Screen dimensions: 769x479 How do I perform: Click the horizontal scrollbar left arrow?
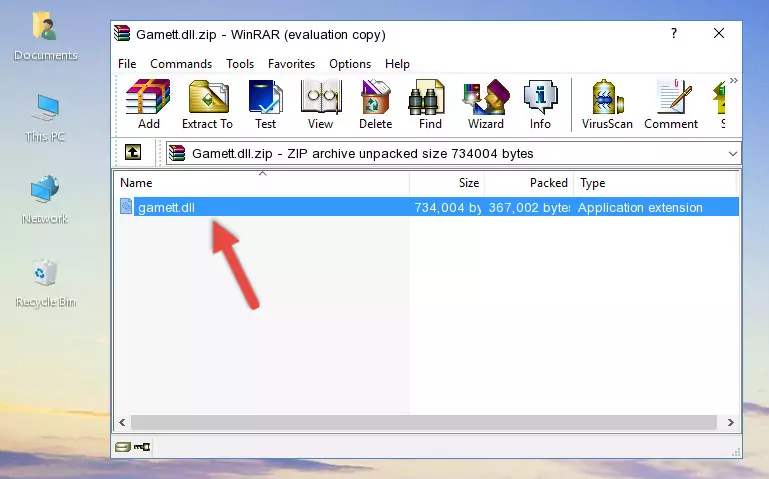[122, 422]
